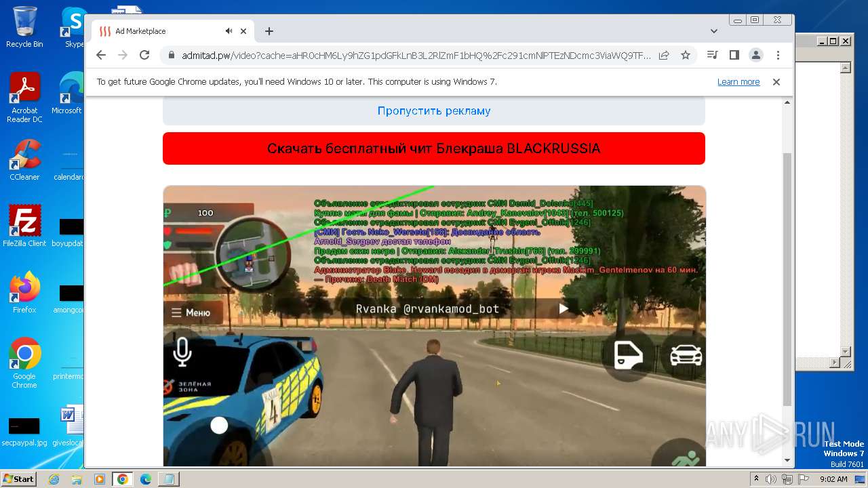Open the CCleaner desktop icon
Viewport: 868px width, 488px height.
pyautogui.click(x=24, y=160)
